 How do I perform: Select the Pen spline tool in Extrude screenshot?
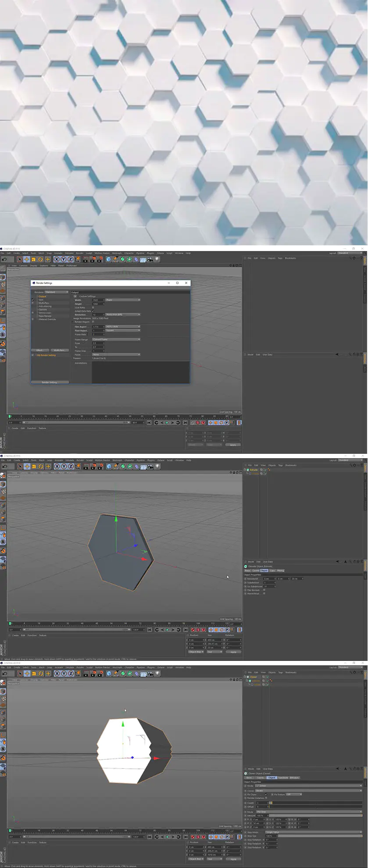tap(116, 466)
